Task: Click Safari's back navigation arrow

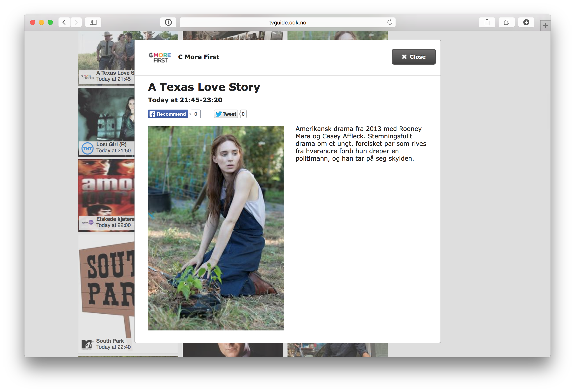Action: [64, 22]
